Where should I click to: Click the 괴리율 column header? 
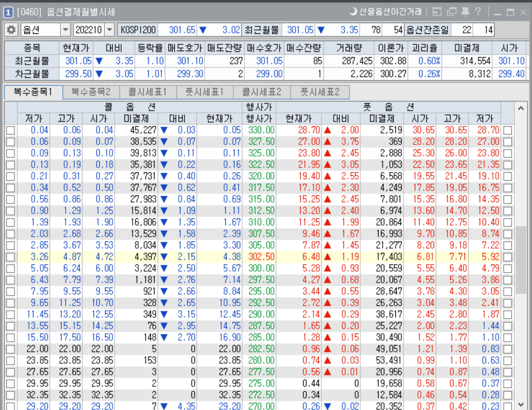[x=425, y=48]
